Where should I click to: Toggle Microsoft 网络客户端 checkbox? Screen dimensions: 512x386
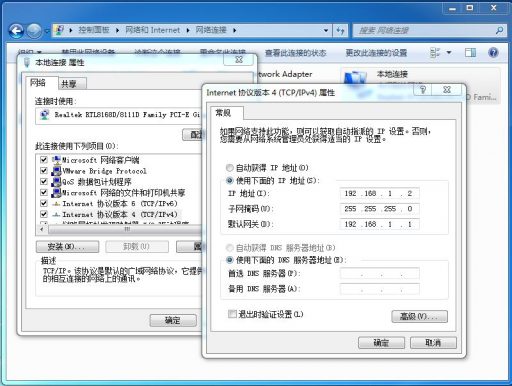pos(43,160)
